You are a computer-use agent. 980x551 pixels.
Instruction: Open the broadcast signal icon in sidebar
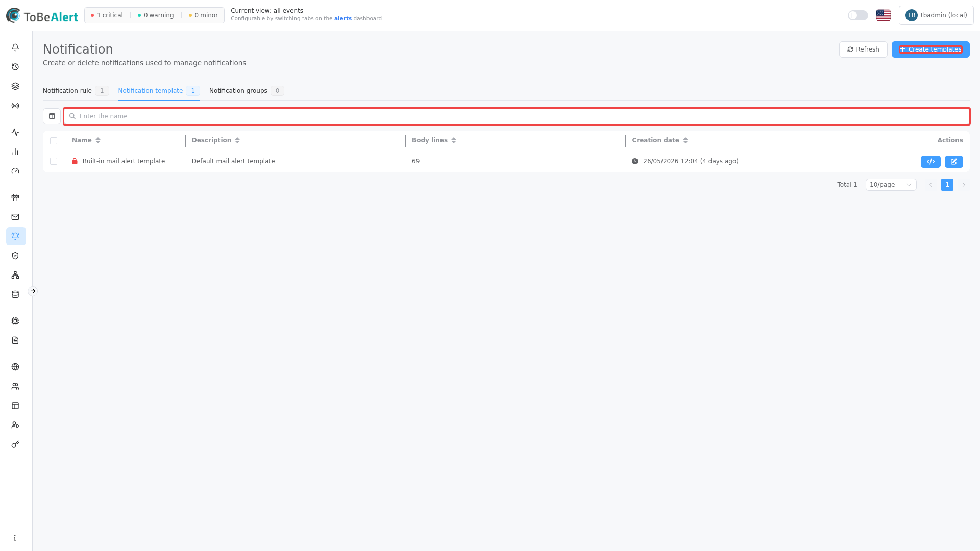click(15, 106)
